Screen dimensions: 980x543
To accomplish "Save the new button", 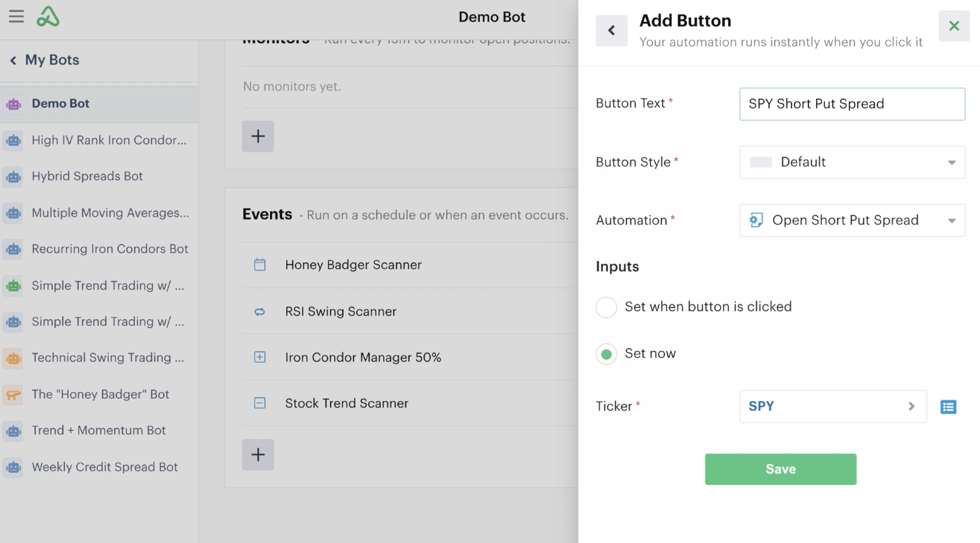I will (x=781, y=469).
